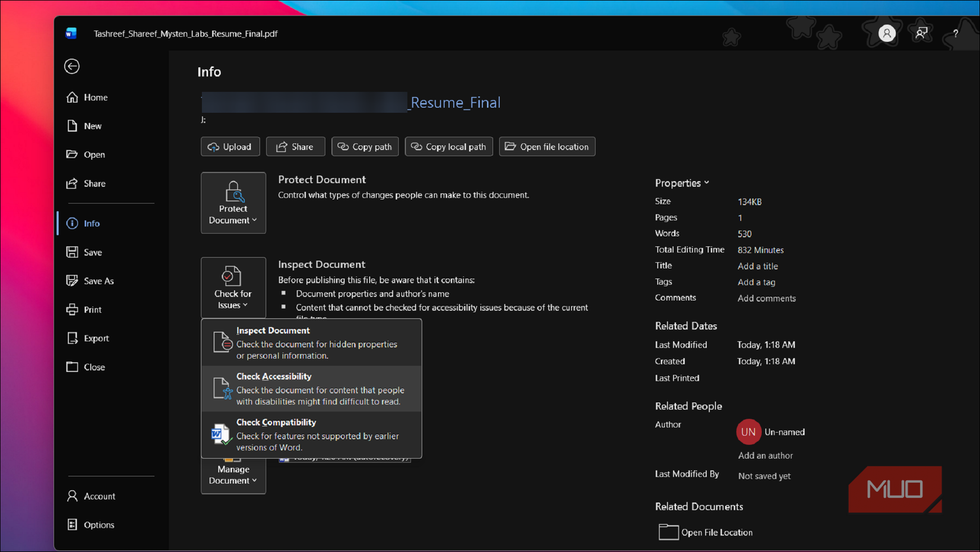Click Add a tag field
Image resolution: width=980 pixels, height=552 pixels.
(757, 282)
